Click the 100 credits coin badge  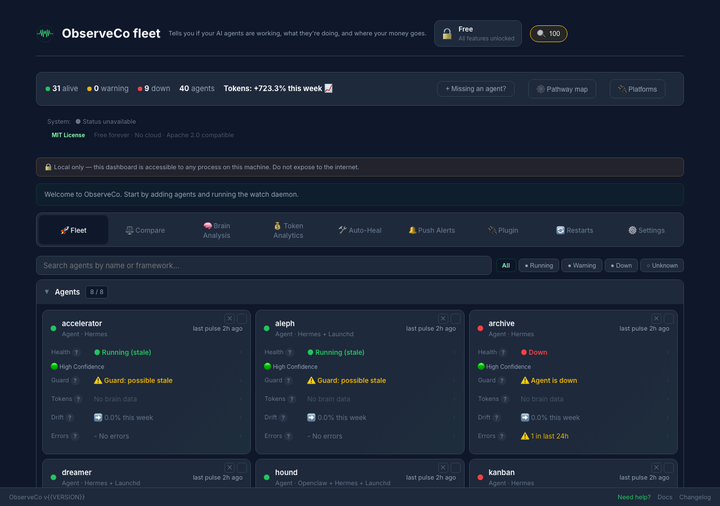[549, 34]
